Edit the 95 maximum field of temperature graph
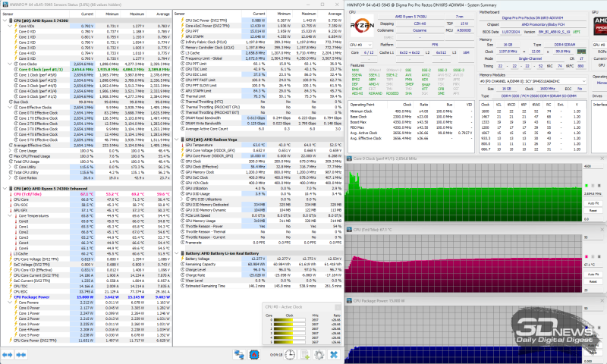The image size is (607, 364). pos(593,237)
